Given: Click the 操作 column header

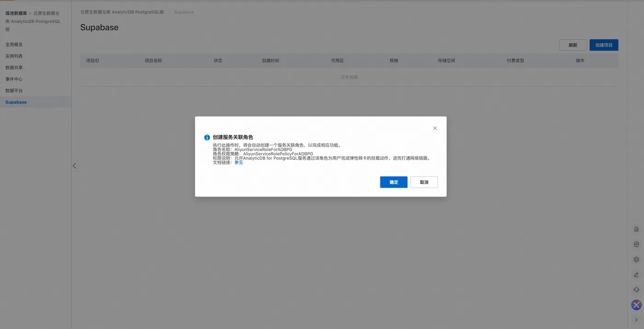Looking at the screenshot, I should click(x=580, y=61).
